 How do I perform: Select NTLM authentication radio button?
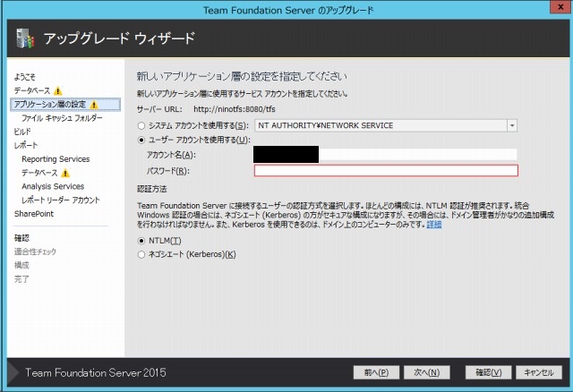(141, 241)
